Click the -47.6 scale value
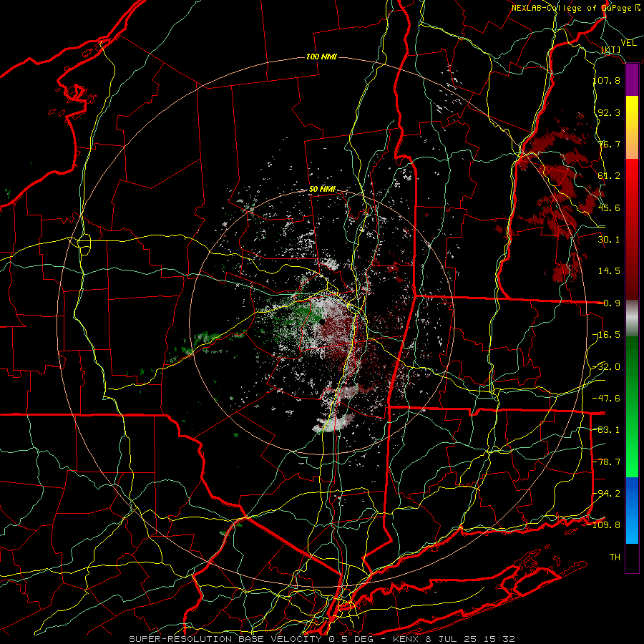The height and width of the screenshot is (644, 644). pos(607,399)
